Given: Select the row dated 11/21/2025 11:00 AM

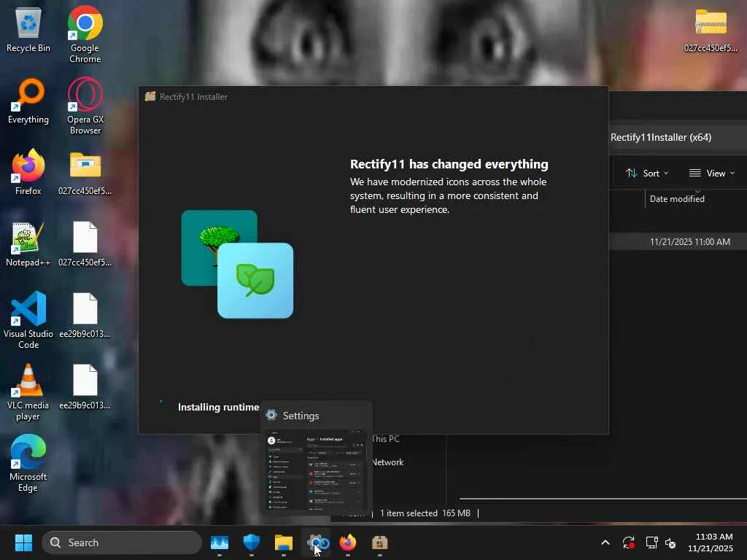Looking at the screenshot, I should coord(678,242).
